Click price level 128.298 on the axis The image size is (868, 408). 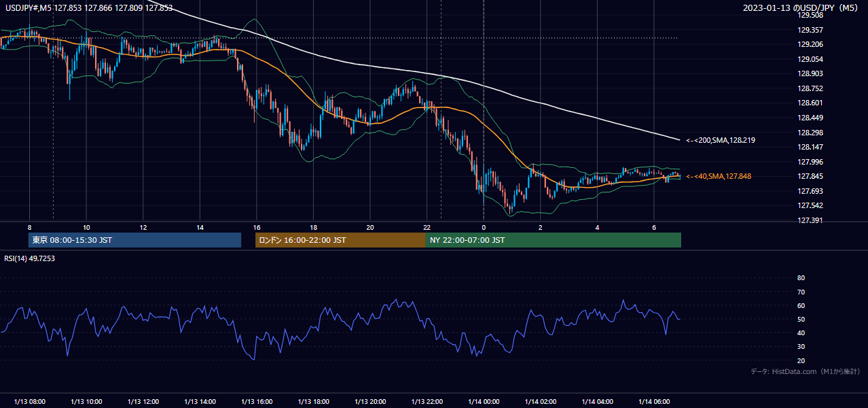(x=810, y=133)
